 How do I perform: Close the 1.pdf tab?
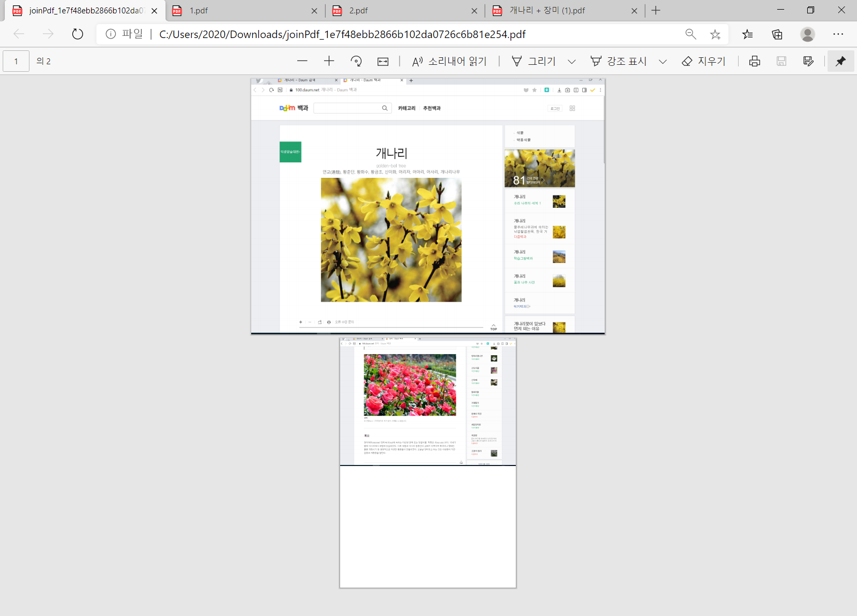(314, 11)
